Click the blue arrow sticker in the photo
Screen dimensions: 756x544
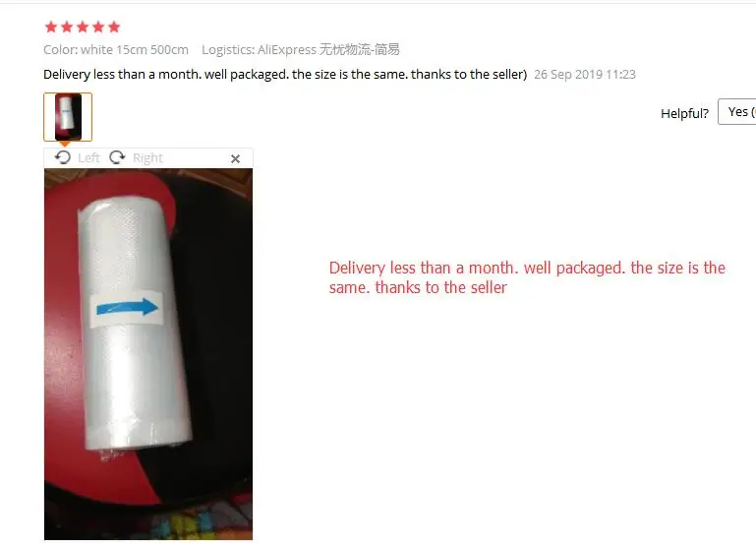(127, 308)
